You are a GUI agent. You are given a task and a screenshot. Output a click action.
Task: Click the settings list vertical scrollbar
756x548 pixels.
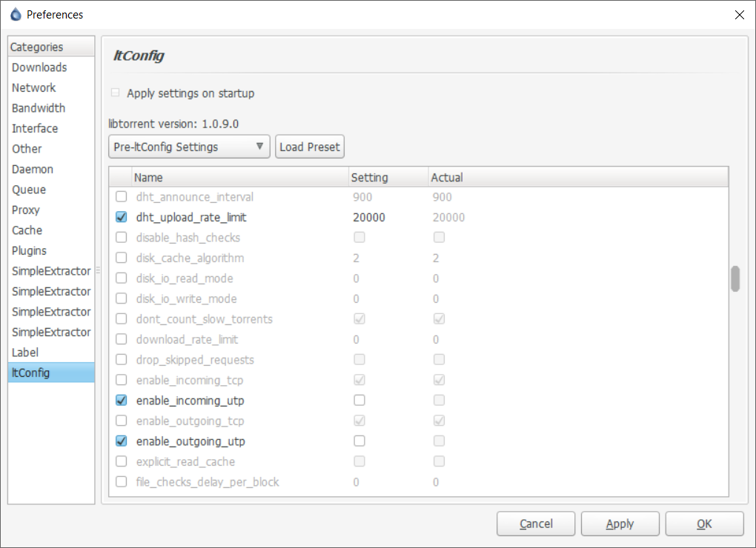pos(735,280)
